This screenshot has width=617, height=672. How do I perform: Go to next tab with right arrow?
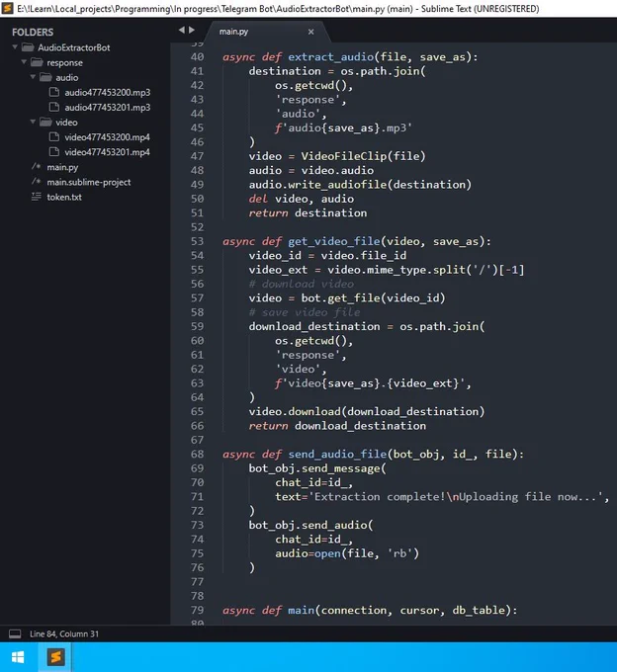191,30
